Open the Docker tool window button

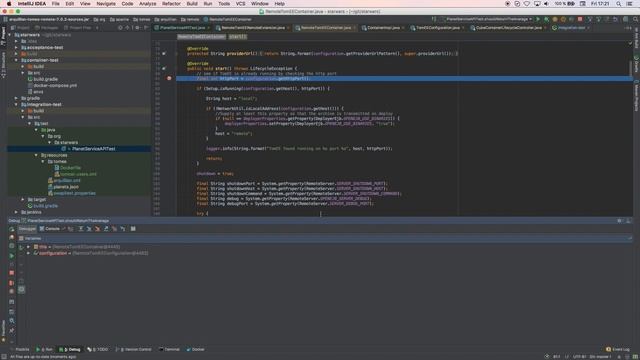coord(196,350)
